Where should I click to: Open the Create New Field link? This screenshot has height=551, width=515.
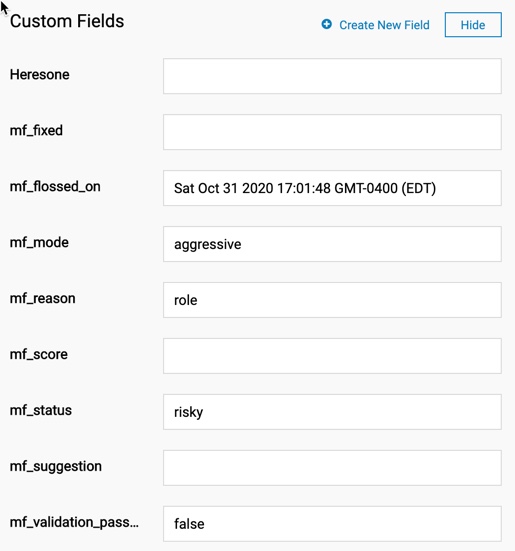[384, 25]
